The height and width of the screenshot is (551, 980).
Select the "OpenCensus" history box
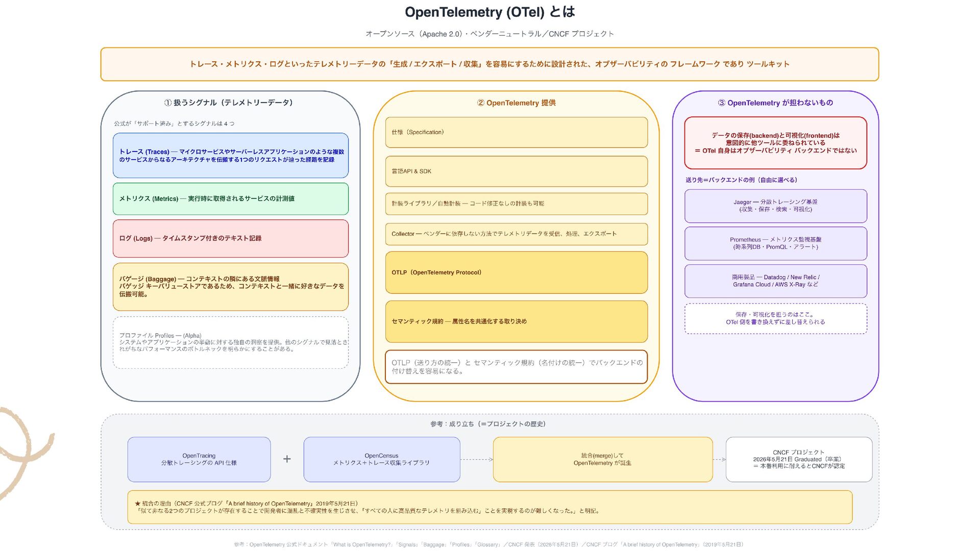tap(382, 460)
